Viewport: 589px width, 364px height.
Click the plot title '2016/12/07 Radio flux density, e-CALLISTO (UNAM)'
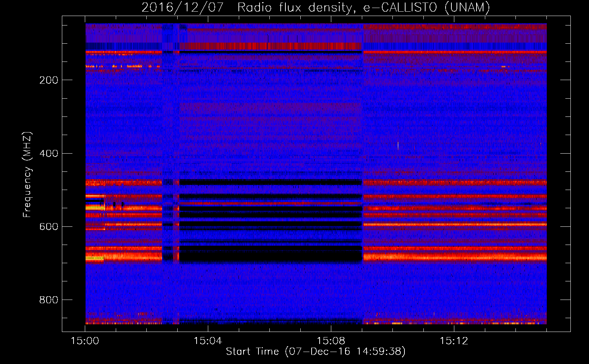coord(316,8)
